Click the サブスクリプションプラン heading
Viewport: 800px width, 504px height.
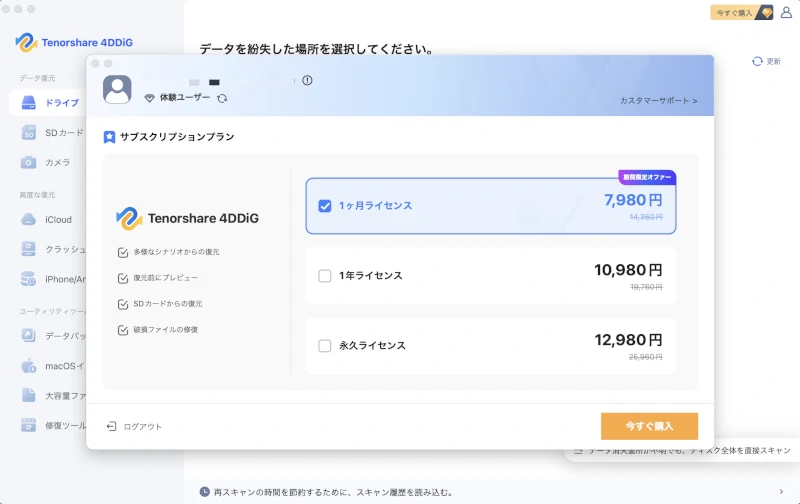(x=177, y=137)
